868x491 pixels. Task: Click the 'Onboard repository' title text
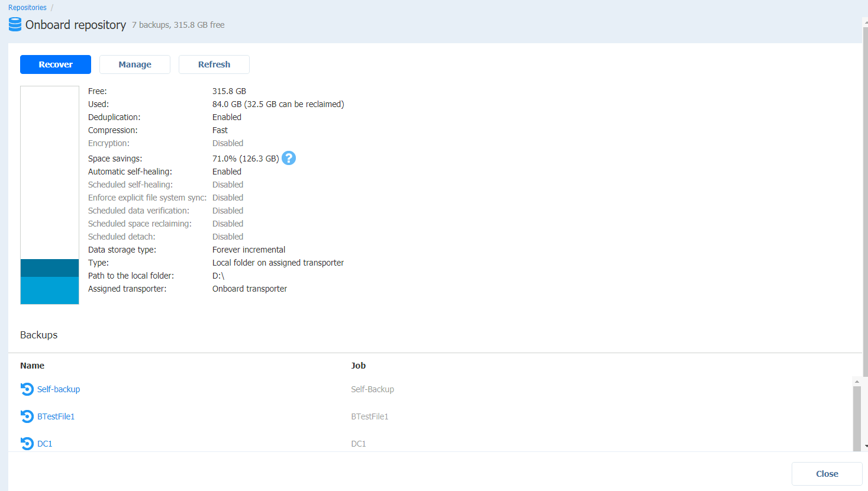click(x=76, y=25)
